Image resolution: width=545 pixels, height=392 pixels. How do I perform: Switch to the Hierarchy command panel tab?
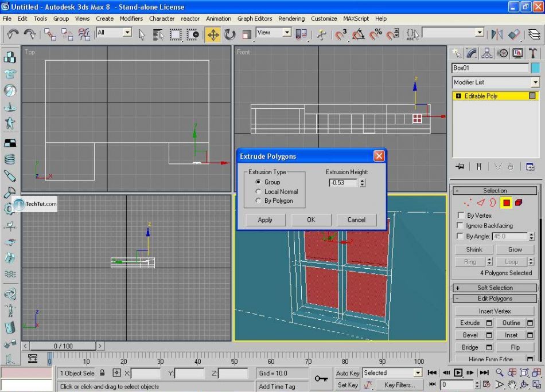point(486,53)
